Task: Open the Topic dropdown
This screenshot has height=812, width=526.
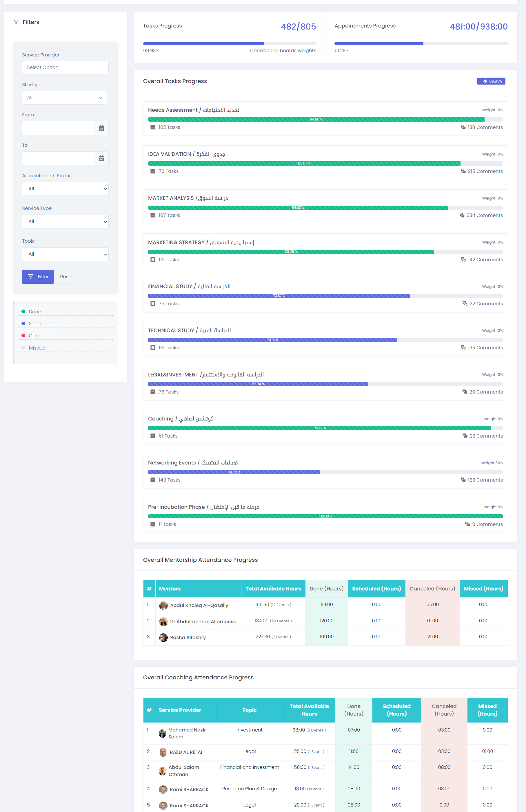Action: [x=65, y=254]
